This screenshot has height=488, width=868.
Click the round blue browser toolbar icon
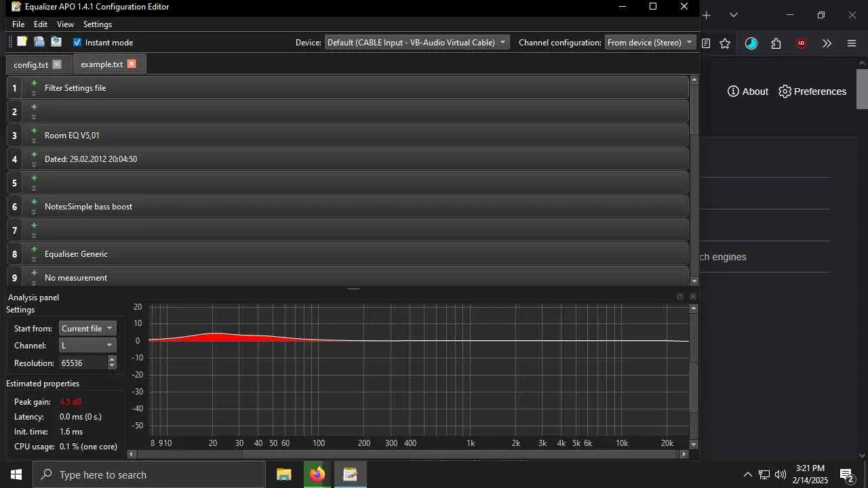(751, 43)
